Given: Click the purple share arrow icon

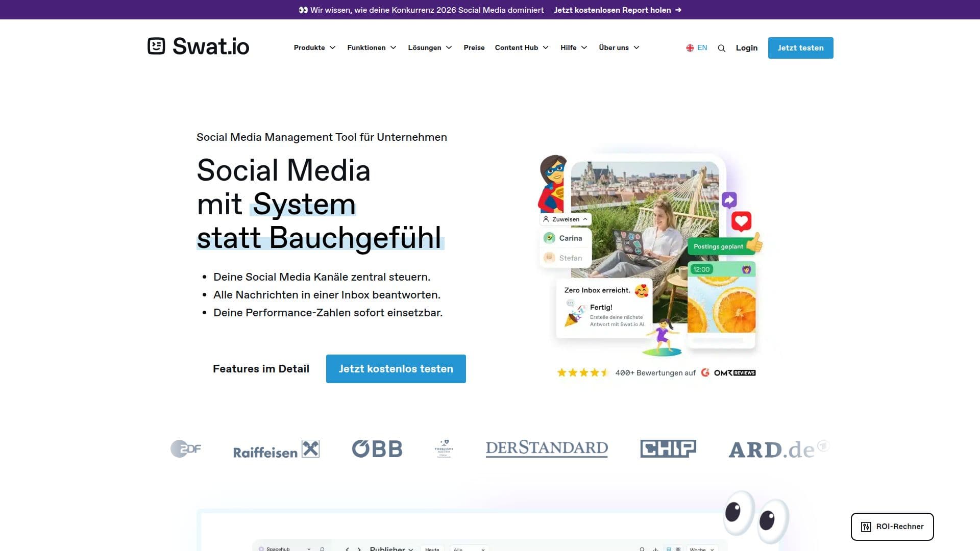Looking at the screenshot, I should (729, 199).
